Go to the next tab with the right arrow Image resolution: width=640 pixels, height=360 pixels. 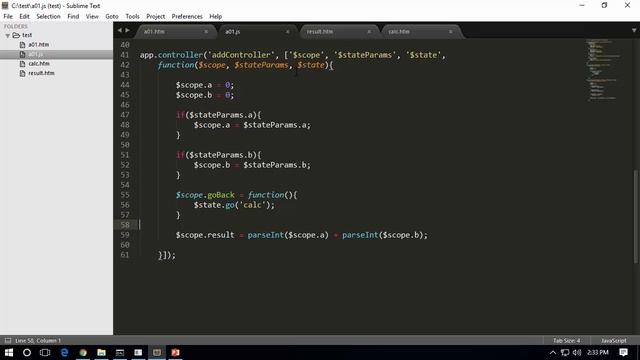[127, 30]
